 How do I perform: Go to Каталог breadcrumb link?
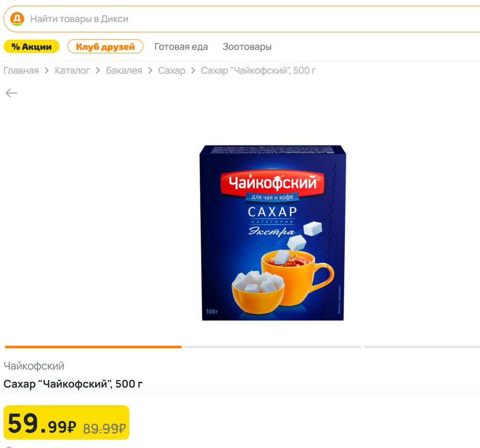(72, 71)
